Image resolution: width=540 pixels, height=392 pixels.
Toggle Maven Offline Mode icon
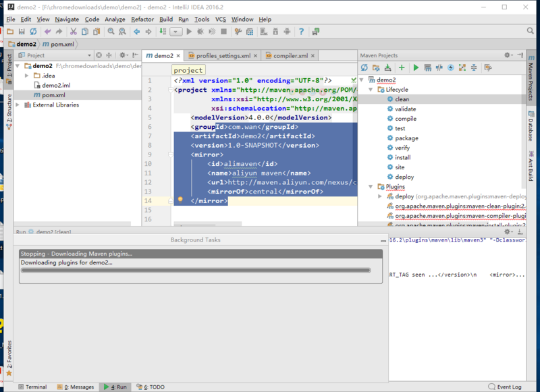tap(439, 67)
